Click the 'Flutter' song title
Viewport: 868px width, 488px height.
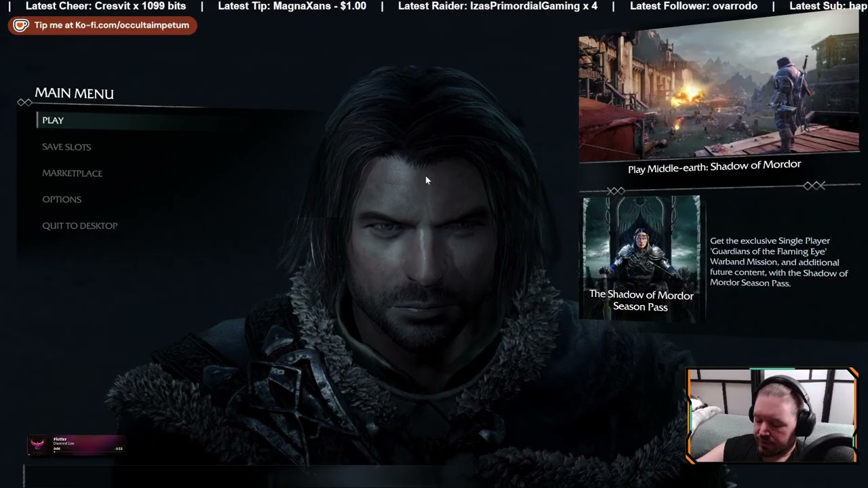pos(60,439)
